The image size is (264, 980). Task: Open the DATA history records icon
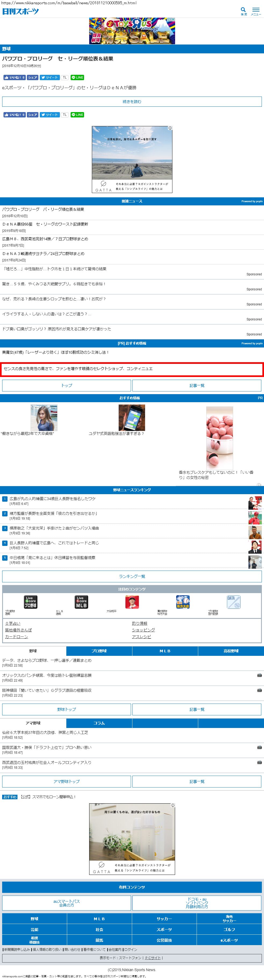tap(233, 602)
